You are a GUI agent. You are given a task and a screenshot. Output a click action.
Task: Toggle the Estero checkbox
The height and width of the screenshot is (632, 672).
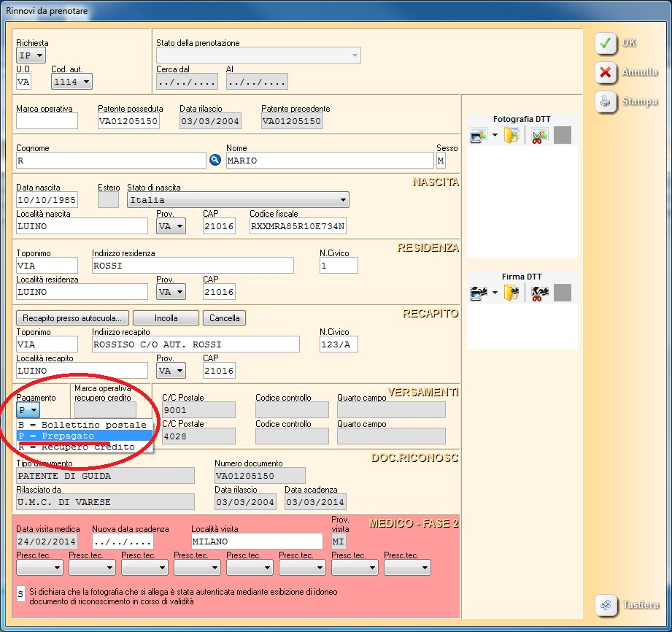[x=108, y=199]
